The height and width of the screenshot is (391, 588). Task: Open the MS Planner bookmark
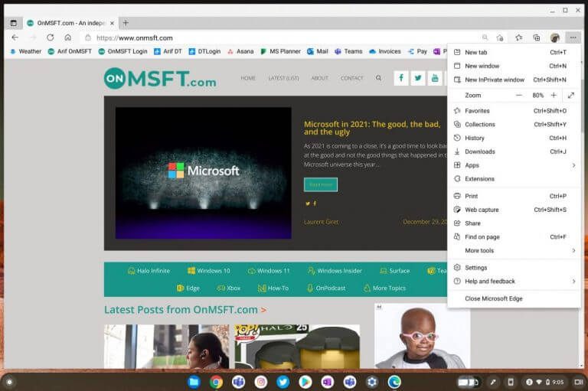coord(280,51)
